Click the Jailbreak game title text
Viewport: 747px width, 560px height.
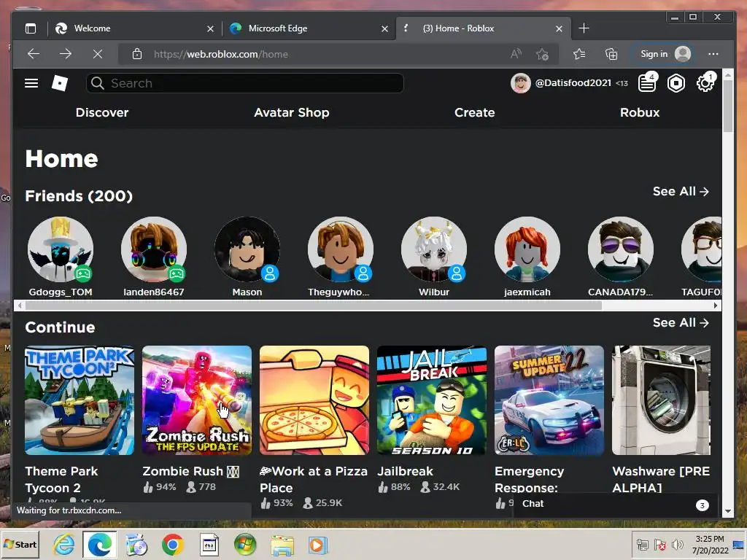(x=406, y=472)
